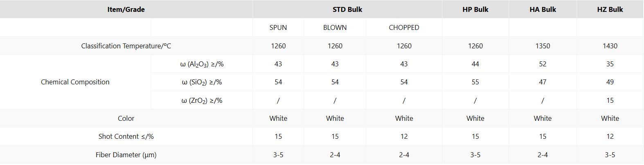This screenshot has height=165, width=644.
Task: Select the HA Bulk column header
Action: coord(543,9)
